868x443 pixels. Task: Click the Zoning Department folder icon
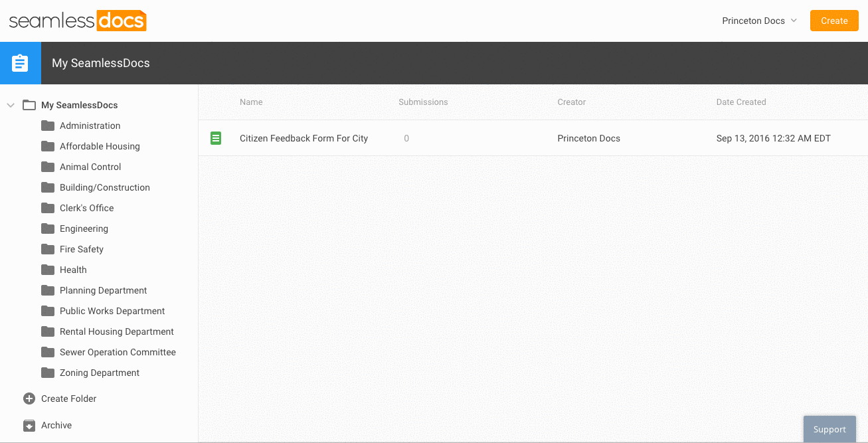coord(48,373)
